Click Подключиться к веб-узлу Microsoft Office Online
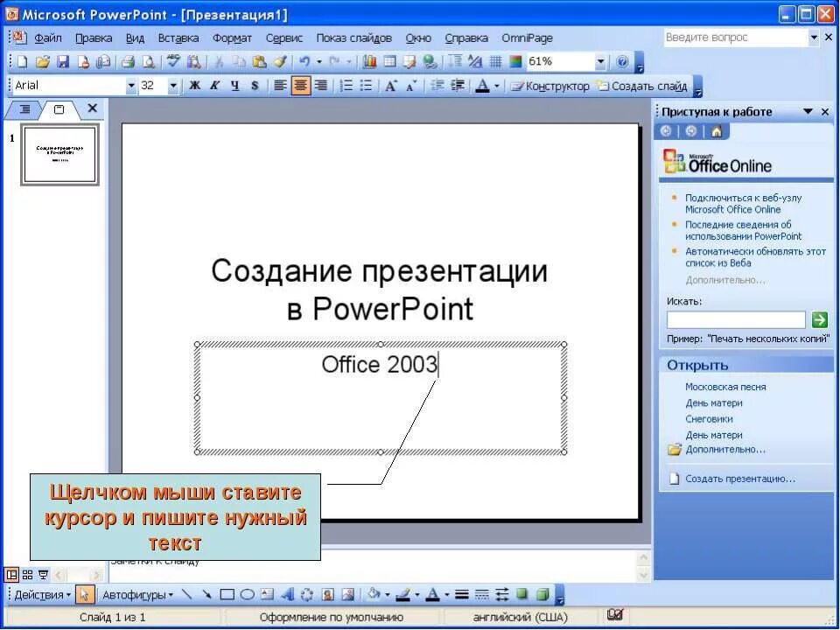Image resolution: width=840 pixels, height=630 pixels. click(x=743, y=204)
